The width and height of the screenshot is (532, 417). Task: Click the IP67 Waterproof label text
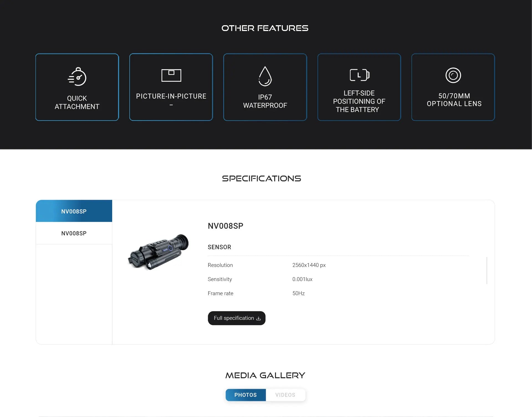[265, 101]
